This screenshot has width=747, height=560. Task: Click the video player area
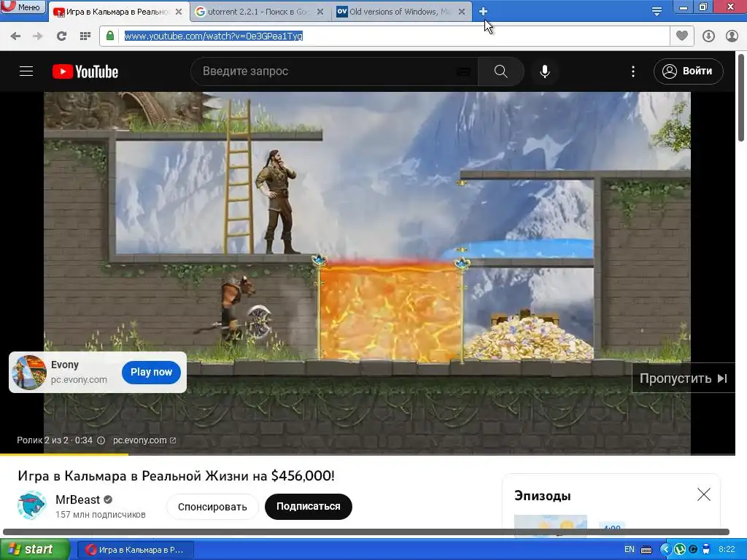click(367, 273)
